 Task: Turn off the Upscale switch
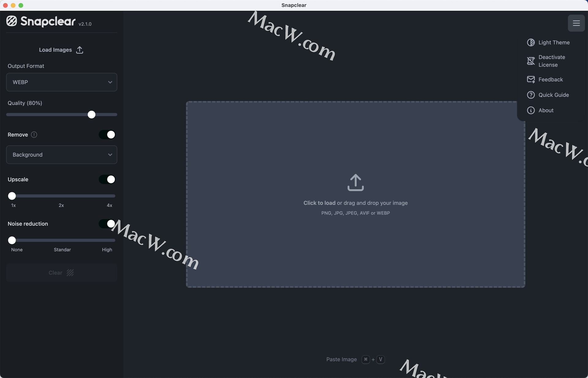pos(107,180)
